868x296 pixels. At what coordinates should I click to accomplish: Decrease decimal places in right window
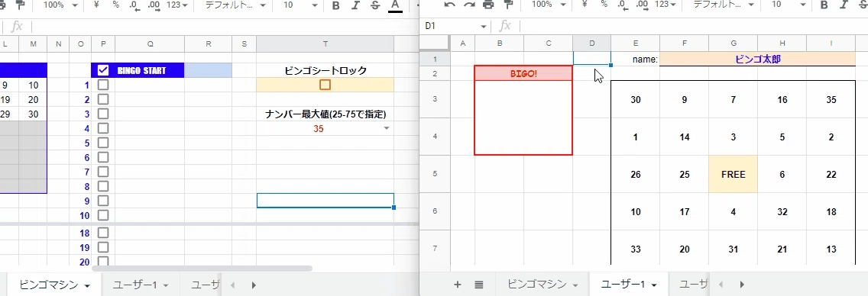(622, 5)
